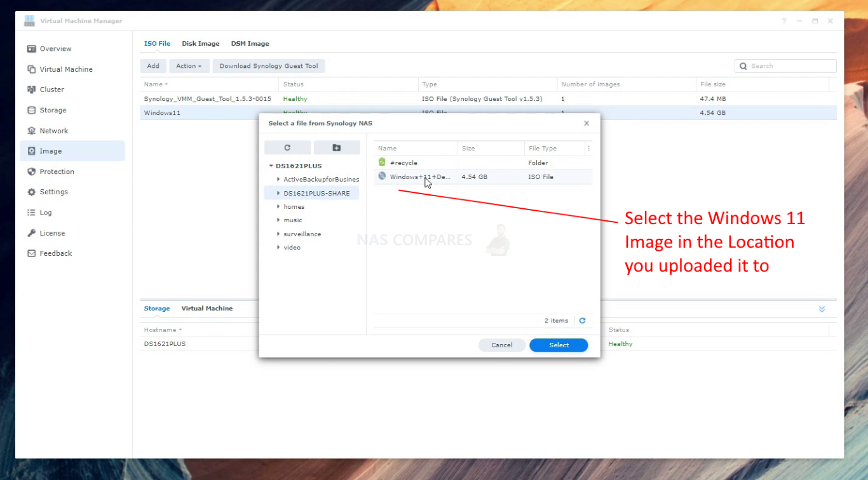The width and height of the screenshot is (868, 480).
Task: Select the Windows+11 ISO file in the dialog
Action: tap(483, 177)
